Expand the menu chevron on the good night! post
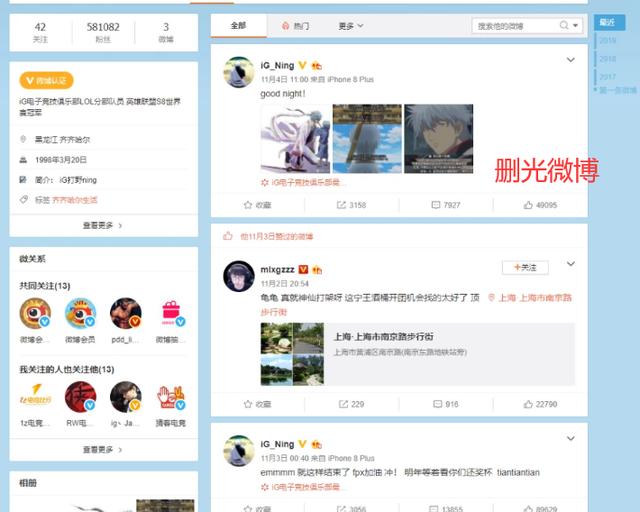The height and width of the screenshot is (512, 640). pos(571,60)
